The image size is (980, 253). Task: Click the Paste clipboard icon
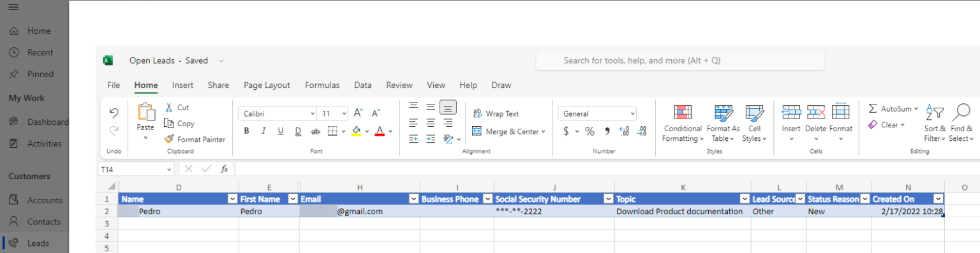[x=147, y=112]
